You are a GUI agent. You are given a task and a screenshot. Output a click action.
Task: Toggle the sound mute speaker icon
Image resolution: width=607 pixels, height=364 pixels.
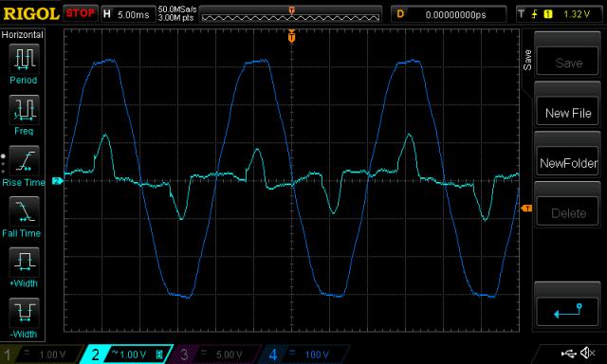click(588, 353)
